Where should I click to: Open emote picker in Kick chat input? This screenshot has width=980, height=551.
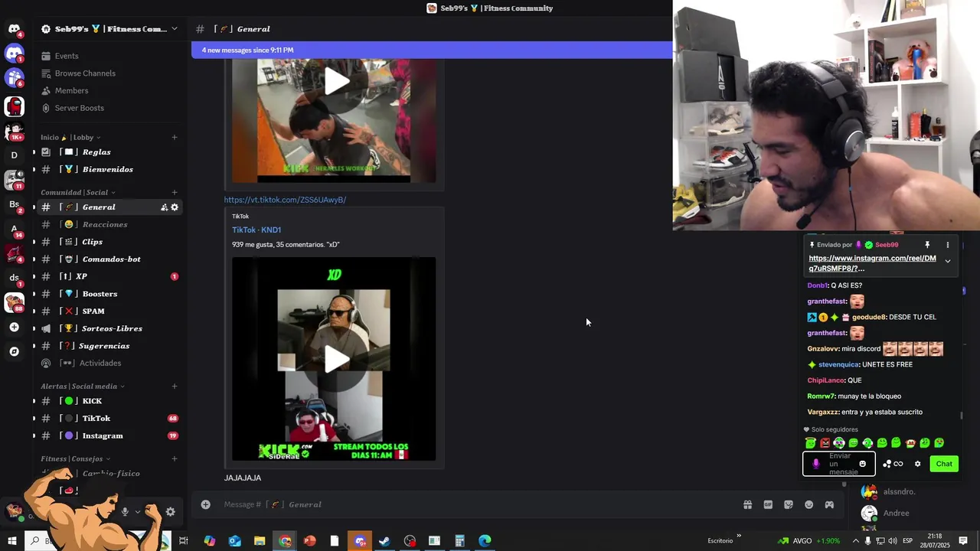[x=863, y=464]
